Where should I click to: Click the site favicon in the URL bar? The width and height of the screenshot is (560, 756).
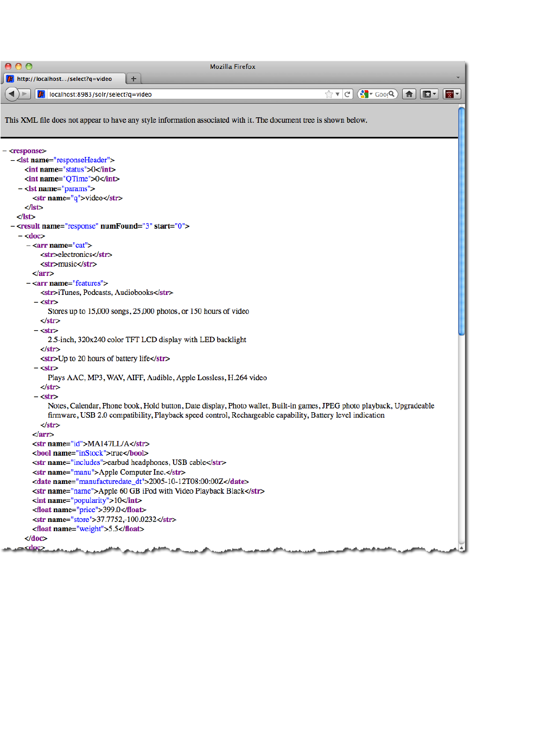tap(41, 94)
